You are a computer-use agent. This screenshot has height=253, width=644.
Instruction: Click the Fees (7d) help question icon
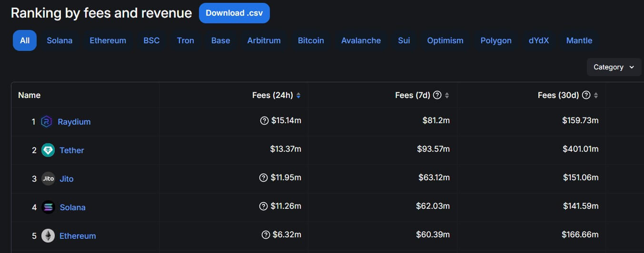437,95
